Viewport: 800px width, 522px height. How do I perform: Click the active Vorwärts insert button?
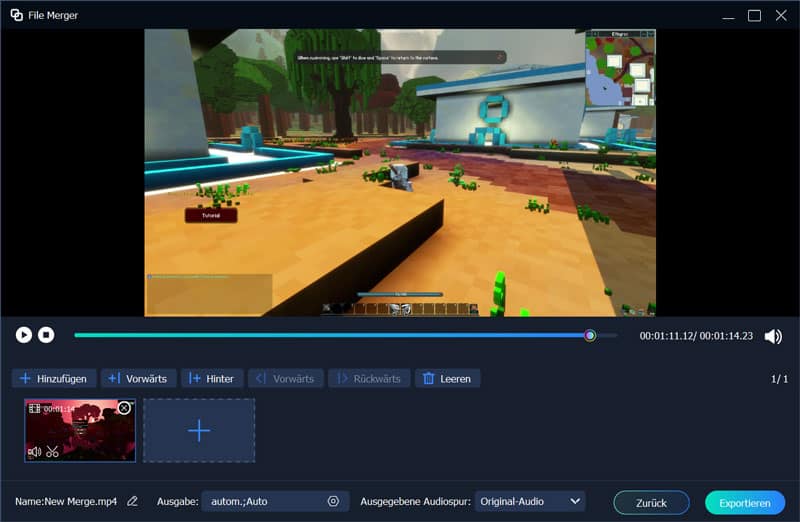click(139, 378)
